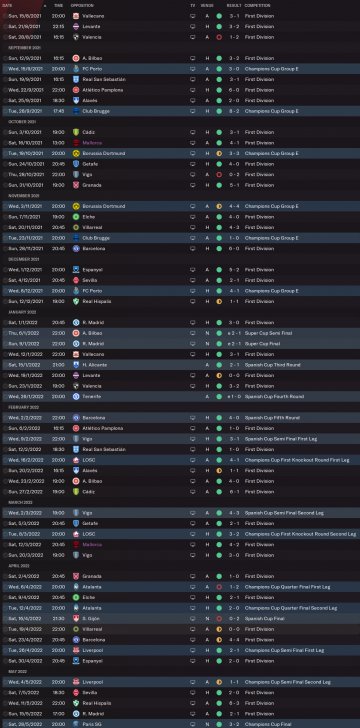The height and width of the screenshot is (728, 360).
Task: Click the TV icon for Valencia 28/8/2021 match
Action: pyautogui.click(x=193, y=37)
